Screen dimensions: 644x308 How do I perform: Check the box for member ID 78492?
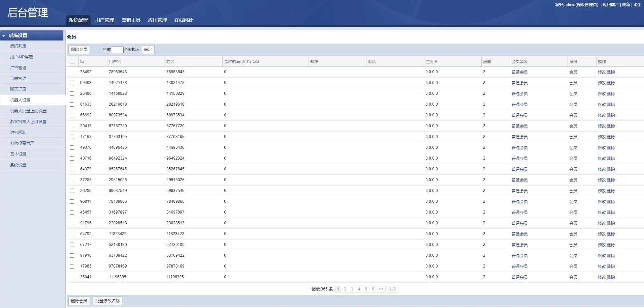click(x=72, y=72)
